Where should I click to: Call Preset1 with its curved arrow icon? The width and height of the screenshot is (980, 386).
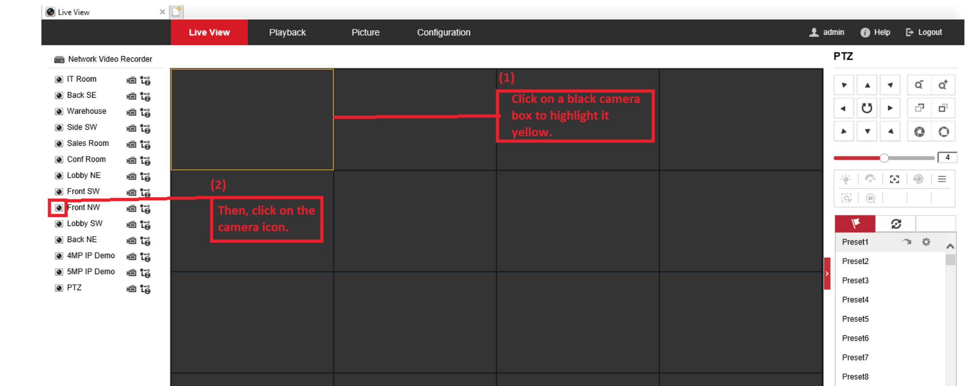coord(906,242)
